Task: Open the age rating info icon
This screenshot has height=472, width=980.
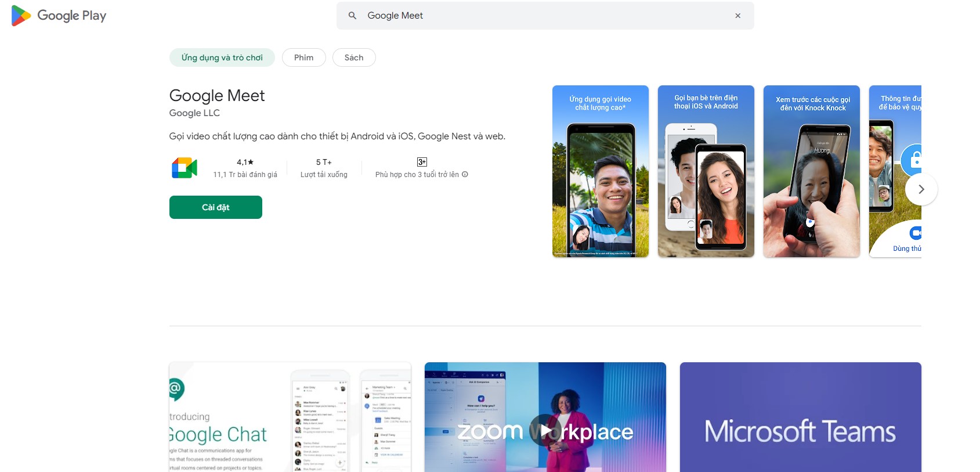Action: 465,174
